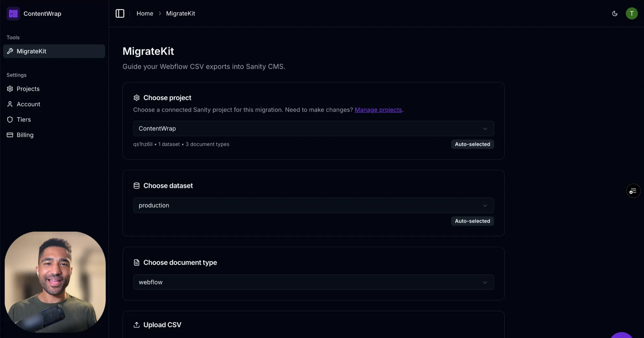Expand the webflow document type dropdown
This screenshot has width=644, height=338.
(313, 283)
